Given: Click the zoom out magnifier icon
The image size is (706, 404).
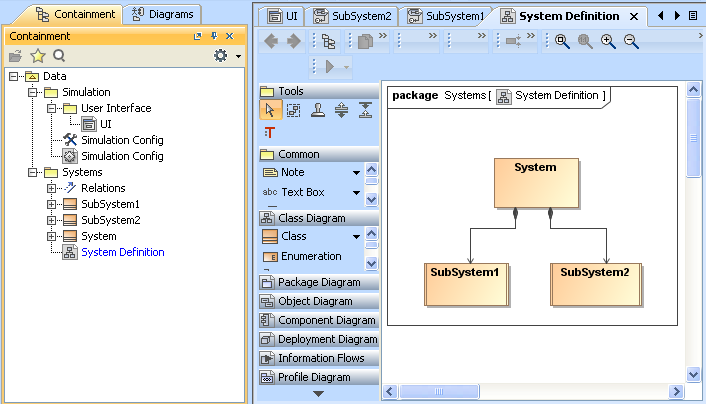Looking at the screenshot, I should coord(631,41).
